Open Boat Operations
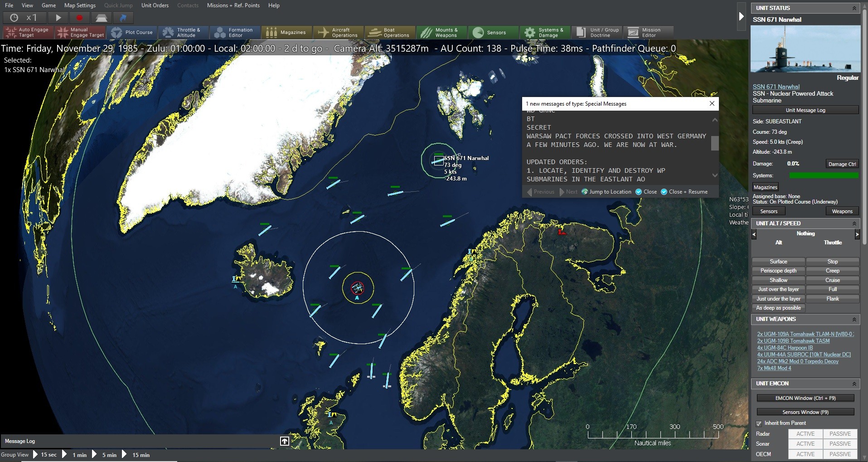Screen dimensions: 868x462 coord(389,32)
